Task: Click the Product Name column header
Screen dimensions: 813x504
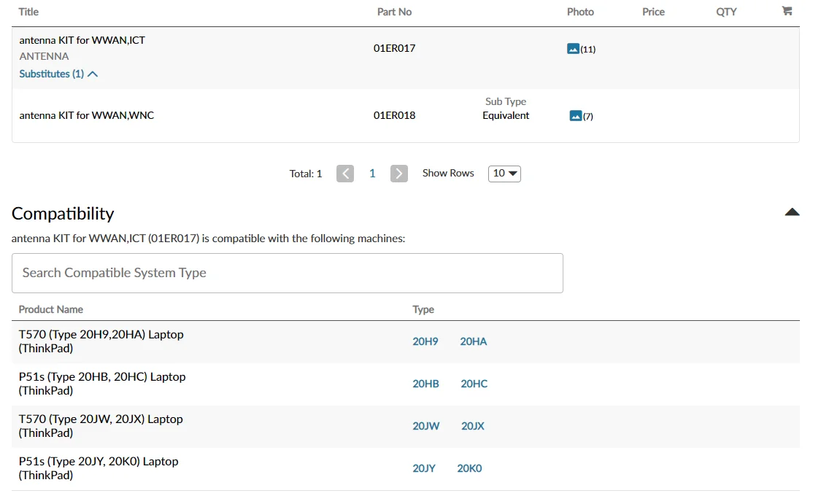Action: click(x=51, y=309)
